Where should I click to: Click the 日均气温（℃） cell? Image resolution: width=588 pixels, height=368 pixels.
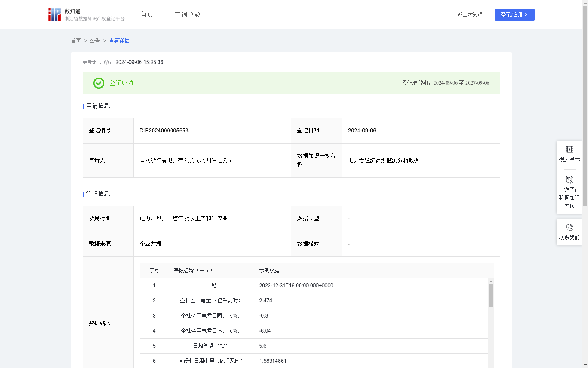pos(212,346)
